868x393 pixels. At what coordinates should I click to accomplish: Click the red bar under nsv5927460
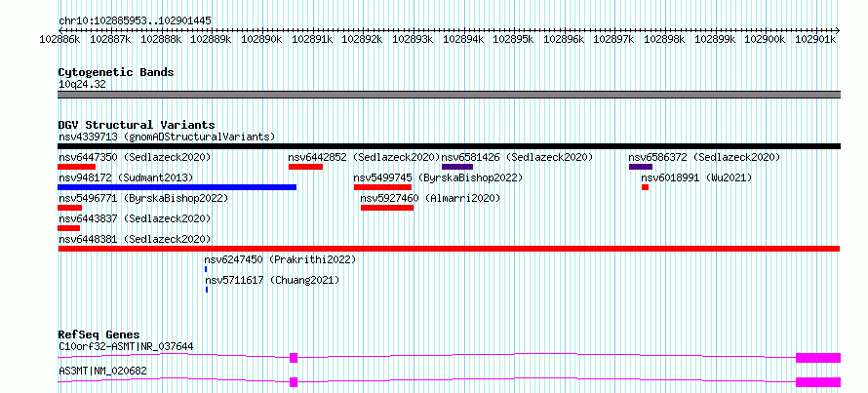387,208
